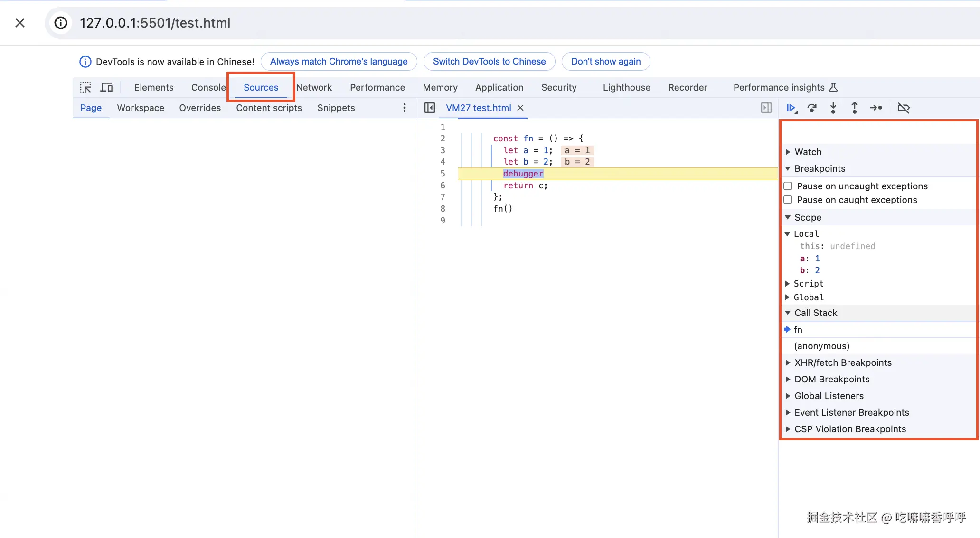This screenshot has height=538, width=980.
Task: Open more navigator tabs menu
Action: [405, 108]
